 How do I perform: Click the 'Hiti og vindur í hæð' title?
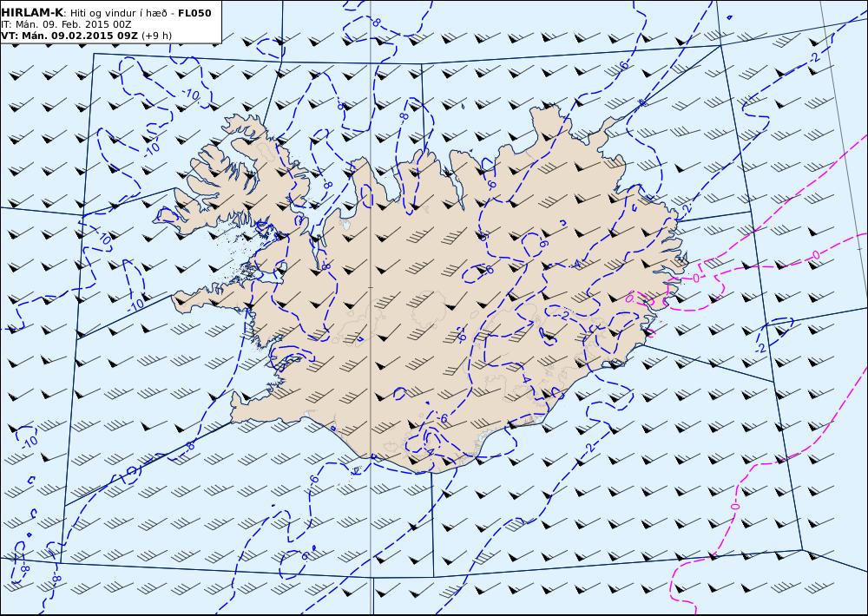(x=118, y=13)
